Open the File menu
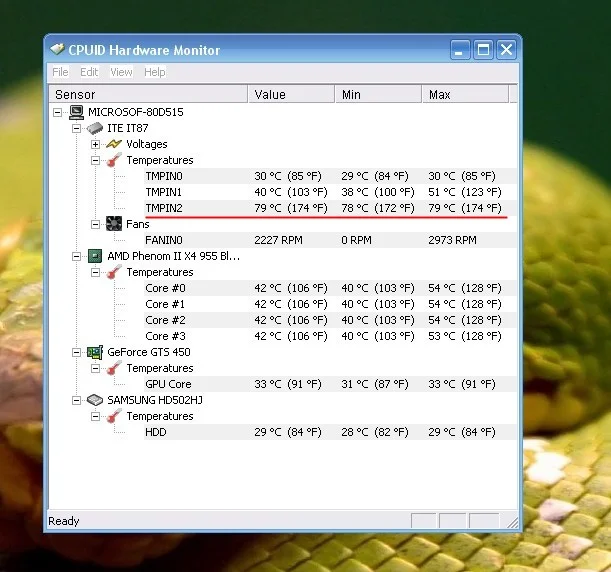This screenshot has width=611, height=572. 60,72
